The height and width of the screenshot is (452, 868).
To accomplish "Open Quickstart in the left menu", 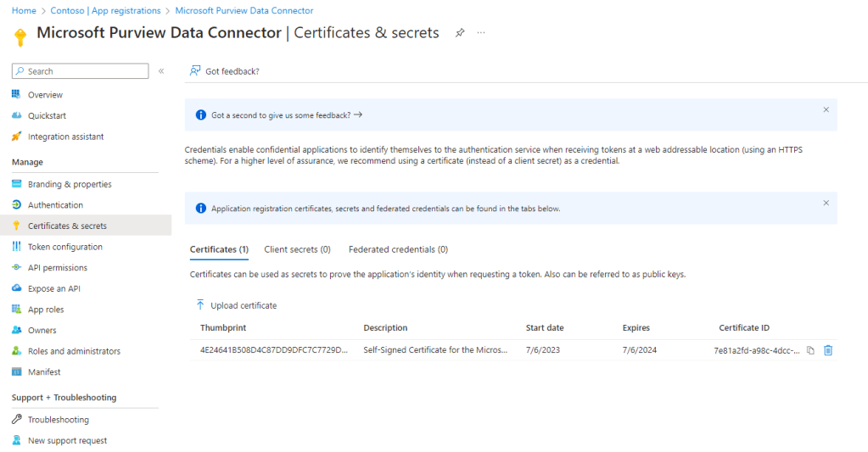I will pyautogui.click(x=47, y=115).
